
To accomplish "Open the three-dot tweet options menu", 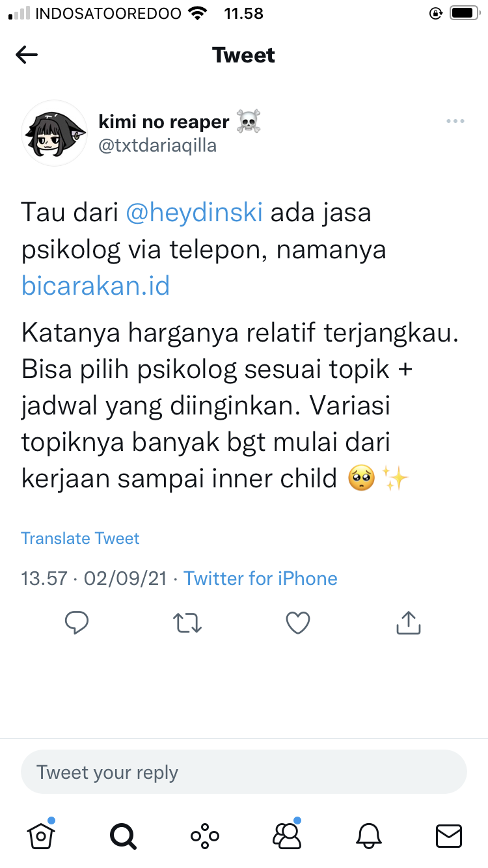I will coord(455,121).
